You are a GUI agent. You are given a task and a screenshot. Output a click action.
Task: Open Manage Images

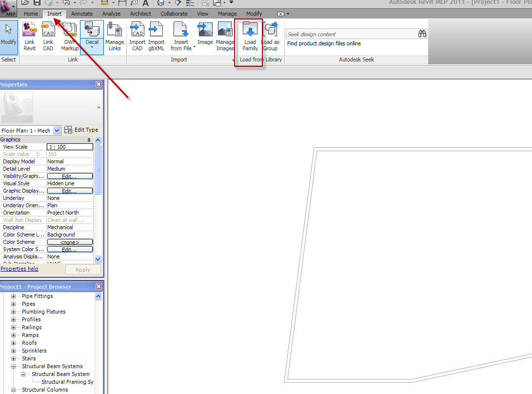coord(225,36)
